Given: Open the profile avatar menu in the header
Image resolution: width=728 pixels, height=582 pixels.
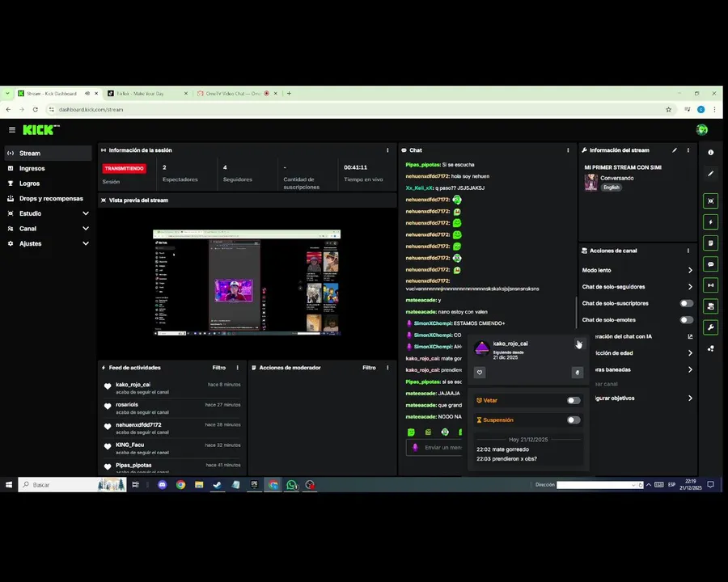Looking at the screenshot, I should click(x=701, y=130).
